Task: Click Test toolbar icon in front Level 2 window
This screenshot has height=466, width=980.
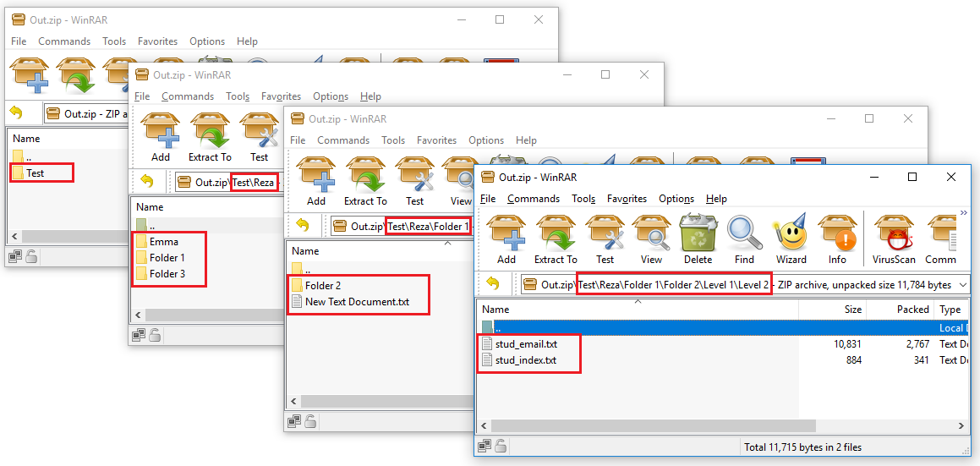Action: pyautogui.click(x=605, y=239)
